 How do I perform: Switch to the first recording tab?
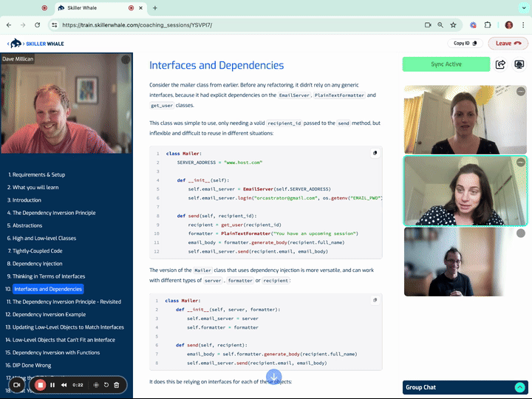[x=44, y=8]
